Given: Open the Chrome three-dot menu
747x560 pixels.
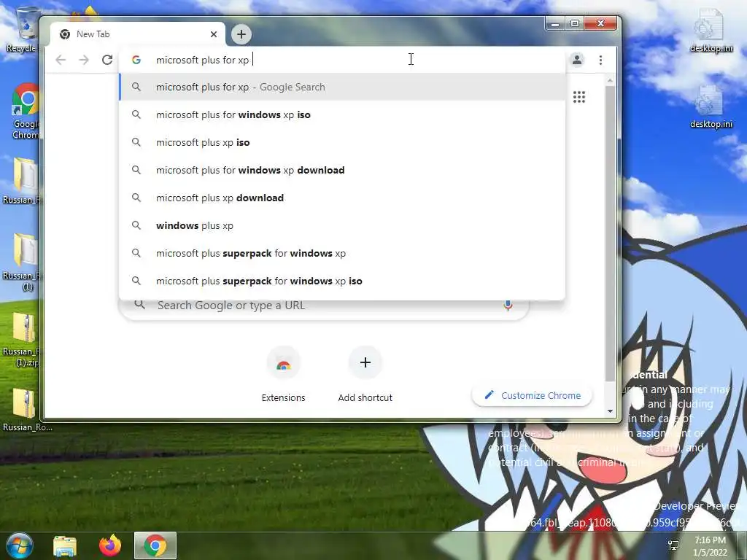Looking at the screenshot, I should (x=601, y=60).
